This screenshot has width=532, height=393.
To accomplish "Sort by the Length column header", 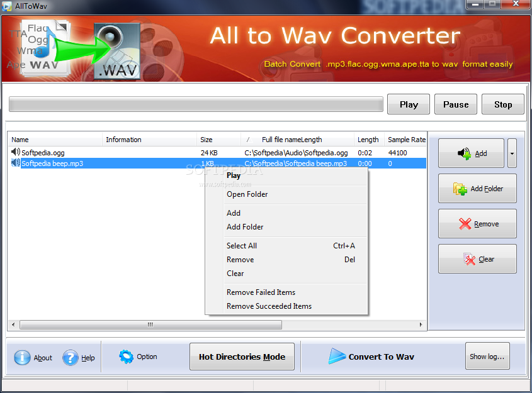I will (369, 140).
